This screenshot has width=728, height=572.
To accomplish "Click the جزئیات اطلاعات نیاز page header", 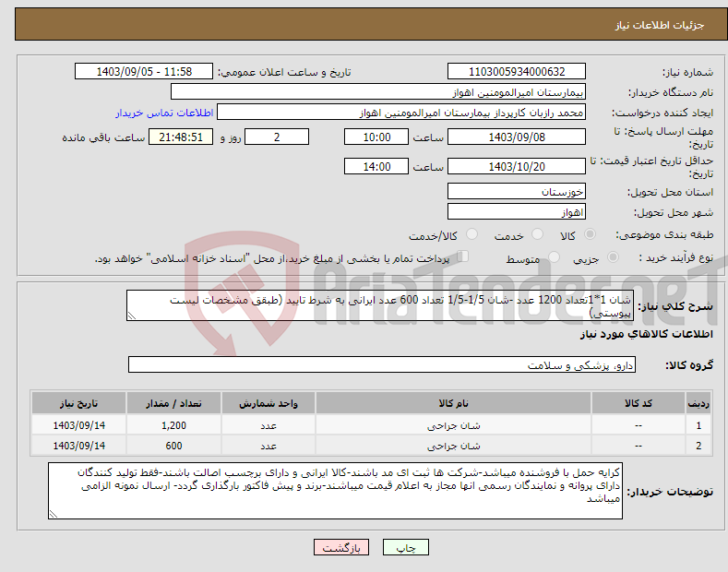I will pyautogui.click(x=660, y=25).
